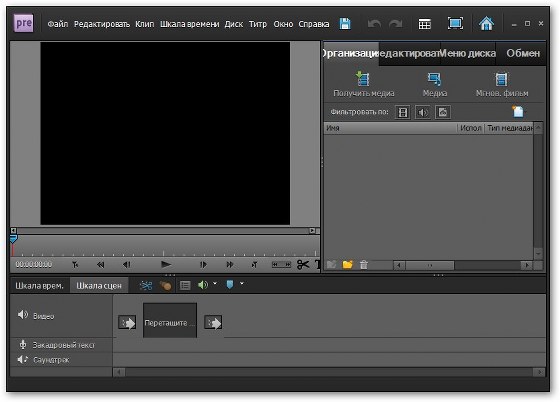Viewport: 560px width, 402px height.
Task: Open Получить медиа to import media
Action: [364, 85]
